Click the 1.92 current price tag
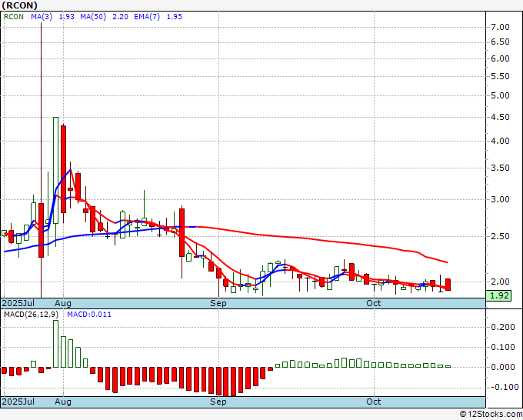 tap(498, 295)
